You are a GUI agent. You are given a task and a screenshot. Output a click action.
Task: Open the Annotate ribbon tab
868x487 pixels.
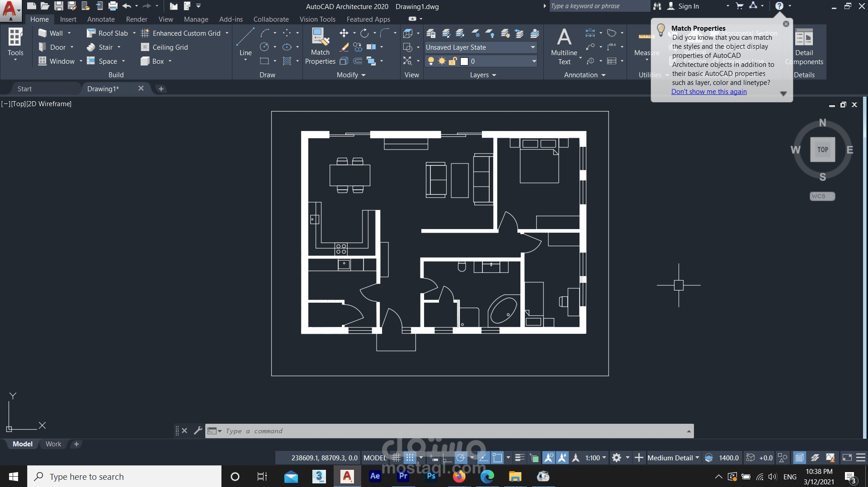click(x=101, y=19)
